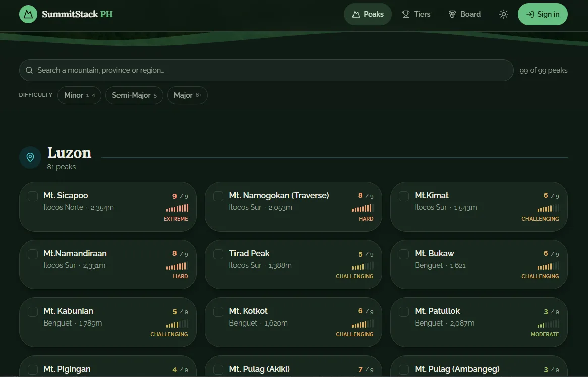Click the Sign in button

point(543,14)
